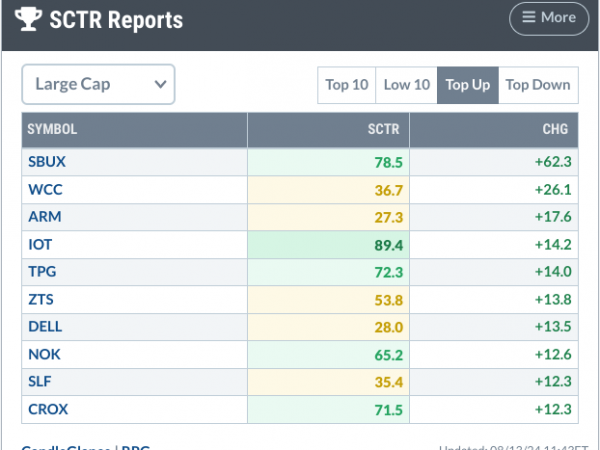Click TPG change value +14.0
The height and width of the screenshot is (450, 600).
tap(553, 272)
